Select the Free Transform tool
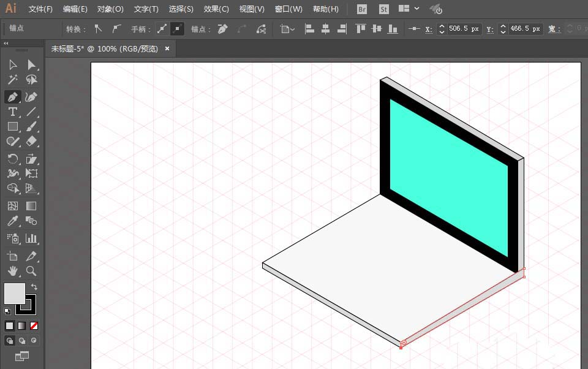Viewport: 588px width, 369px height. pyautogui.click(x=31, y=173)
